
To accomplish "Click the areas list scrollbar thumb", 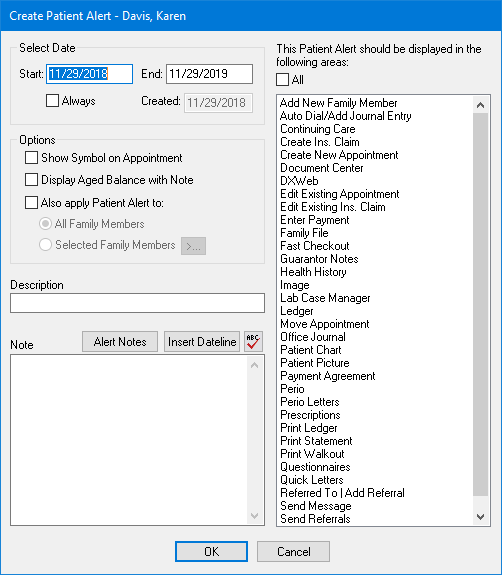I will point(480,304).
